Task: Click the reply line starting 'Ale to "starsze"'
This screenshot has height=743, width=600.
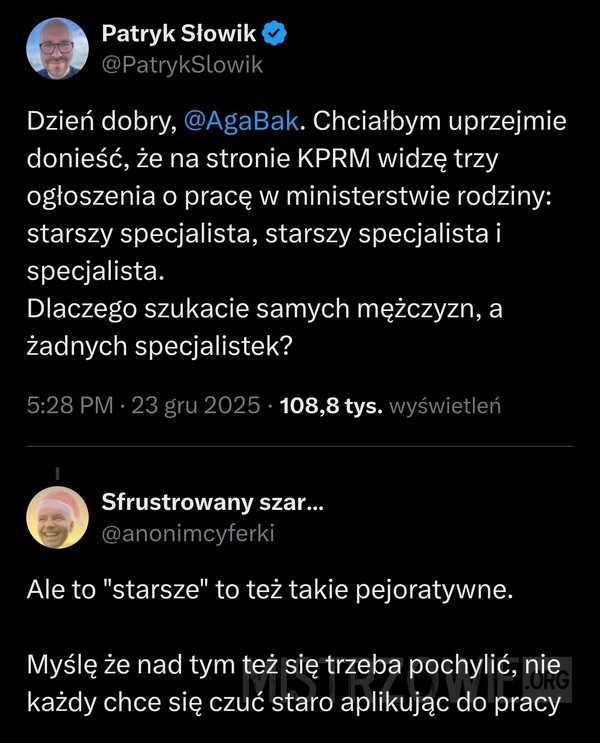Action: [270, 589]
